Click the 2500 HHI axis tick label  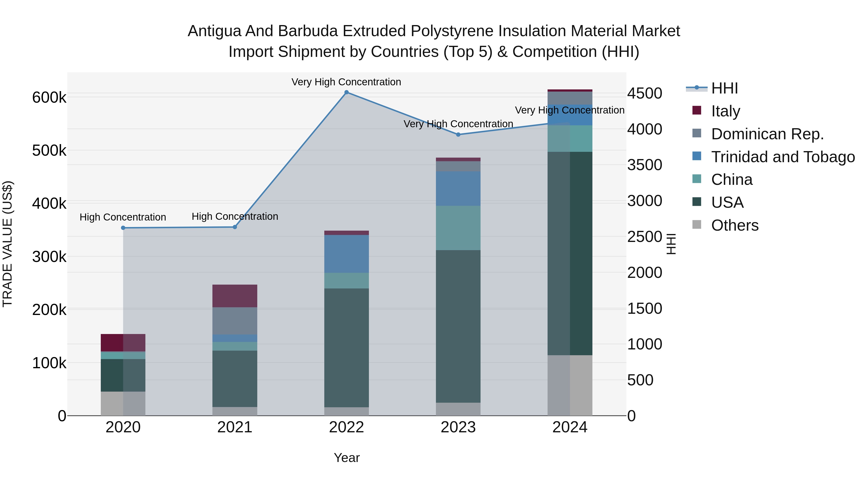[x=645, y=237]
